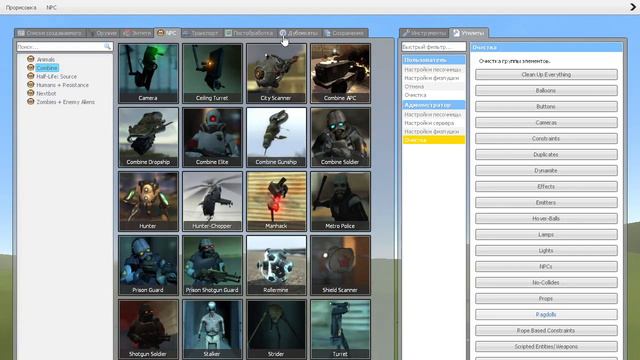
Task: Spawn the Stalker NPC
Action: coord(212,329)
